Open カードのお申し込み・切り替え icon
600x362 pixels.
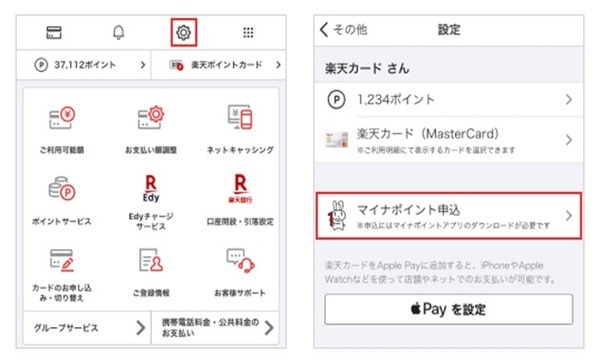point(62,260)
